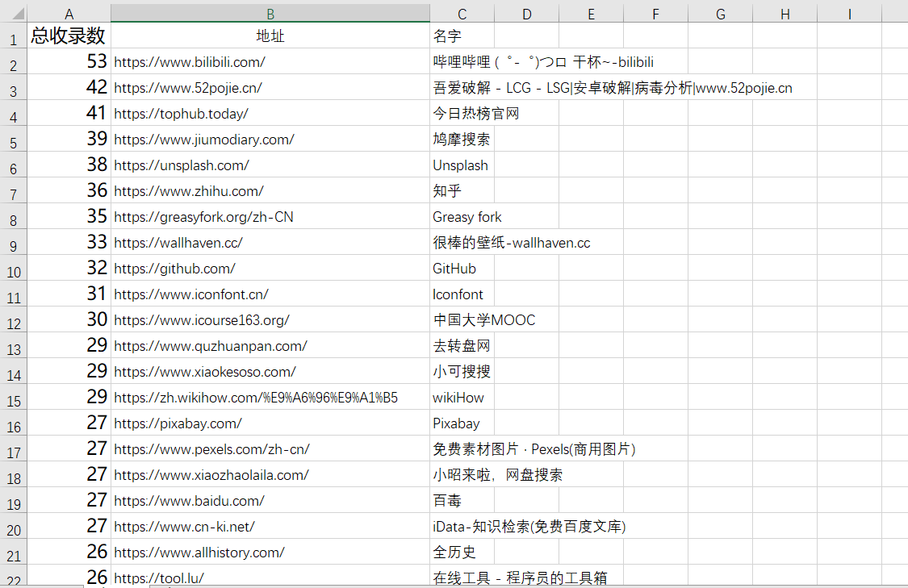Click the https://www.bilibili.com/ cell
This screenshot has width=908, height=588.
(270, 61)
